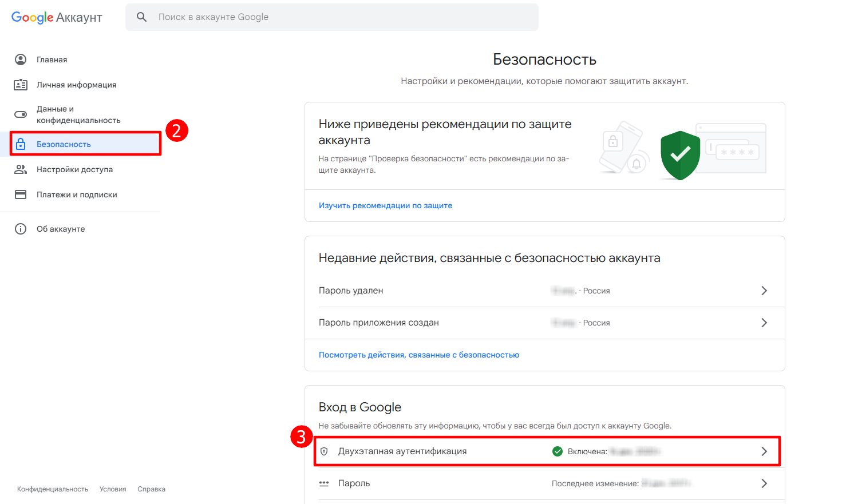Click 'Россия' location in 'Пароль удален' row

point(596,291)
